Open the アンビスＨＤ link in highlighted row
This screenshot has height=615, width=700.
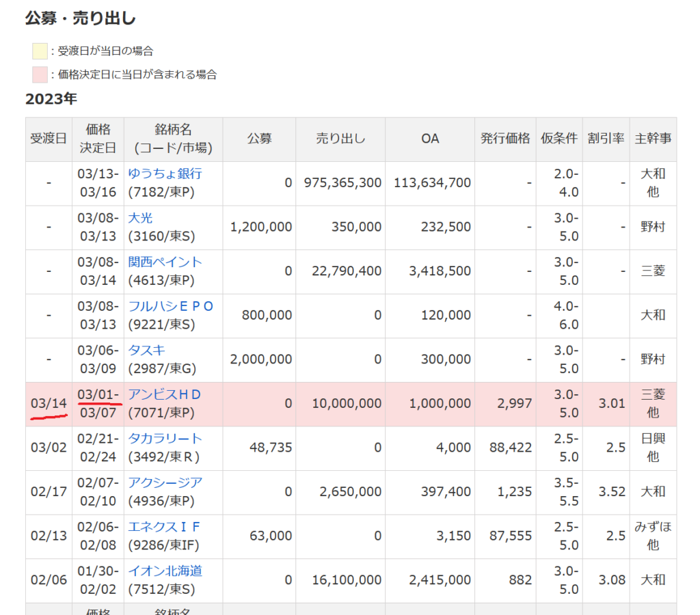pyautogui.click(x=165, y=395)
